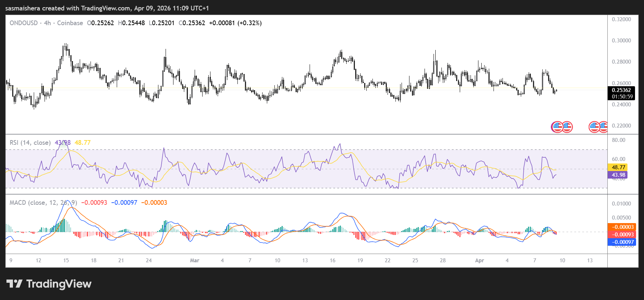The image size is (644, 300).
Task: Click the yellow 48.77 tag on RSI axis
Action: (618, 167)
